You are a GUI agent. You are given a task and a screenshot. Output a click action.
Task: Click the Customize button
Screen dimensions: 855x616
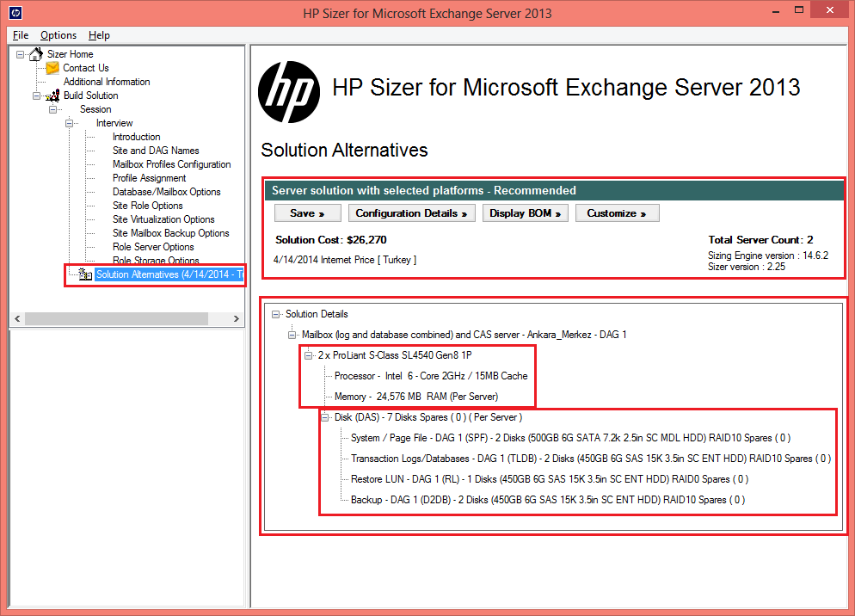pos(617,213)
